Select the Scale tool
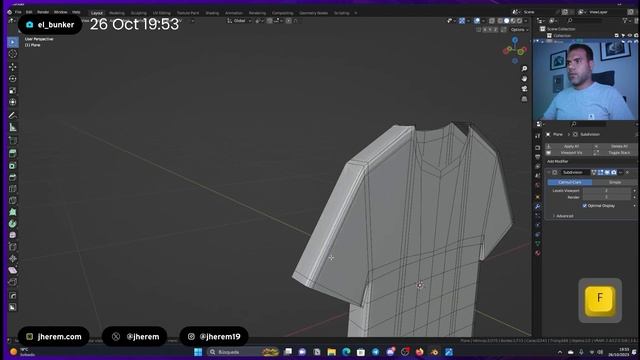Viewport: 640px width, 360px height. pyautogui.click(x=13, y=90)
